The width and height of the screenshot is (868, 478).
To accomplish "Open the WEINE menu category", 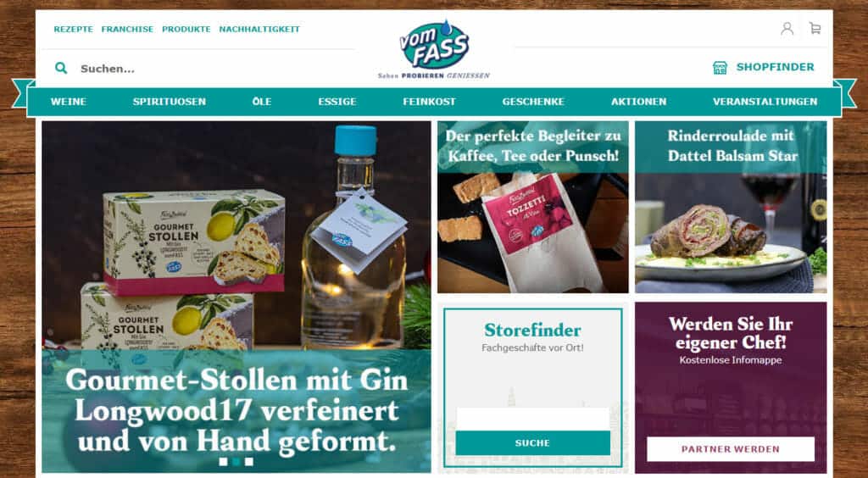I will coord(68,102).
